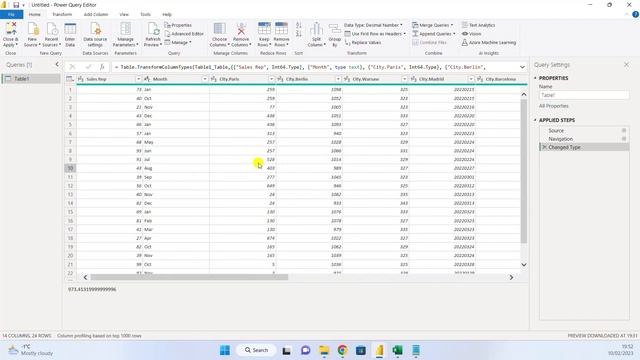
Task: Open City.Berlin column filter dropdown
Action: (338, 79)
